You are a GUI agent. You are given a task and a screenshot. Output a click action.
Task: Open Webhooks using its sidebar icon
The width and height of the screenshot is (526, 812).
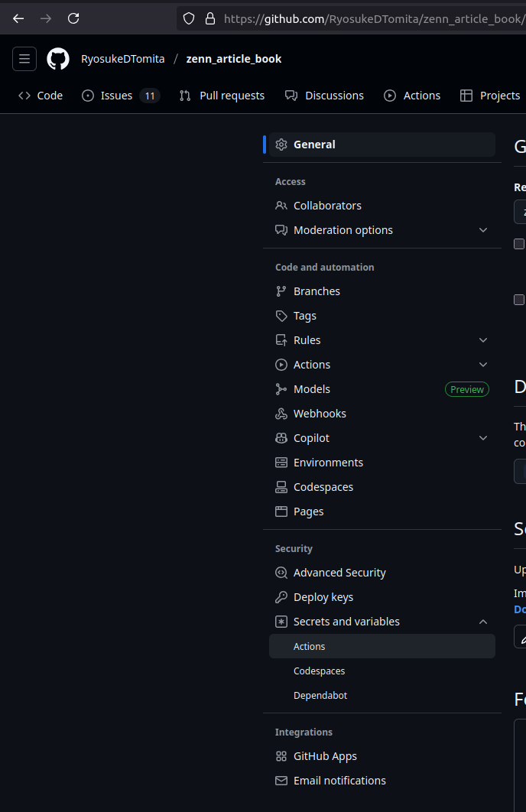pos(281,413)
